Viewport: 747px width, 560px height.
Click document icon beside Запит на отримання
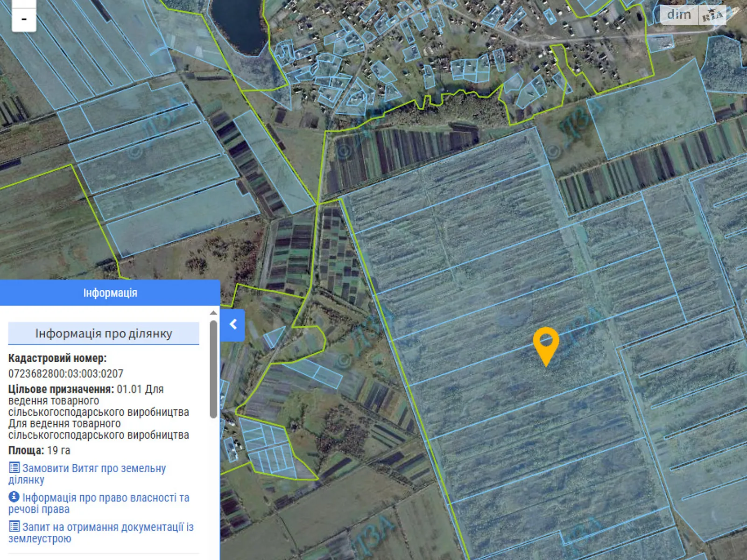click(14, 526)
